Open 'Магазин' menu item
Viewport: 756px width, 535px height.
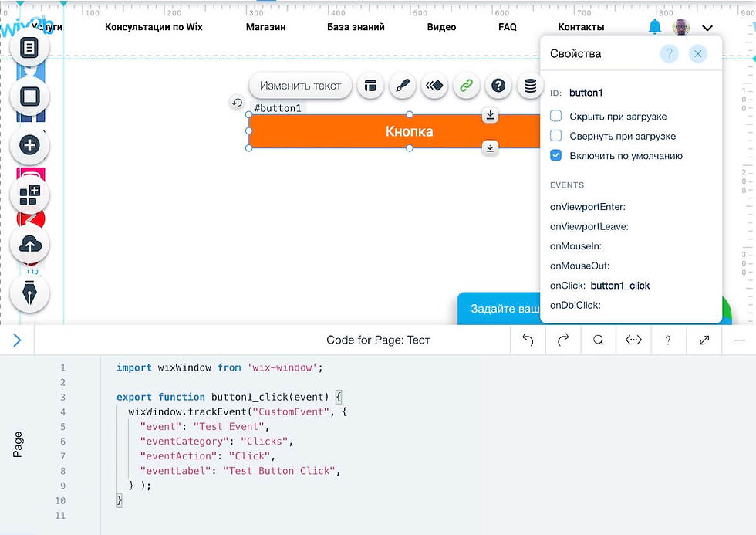265,27
